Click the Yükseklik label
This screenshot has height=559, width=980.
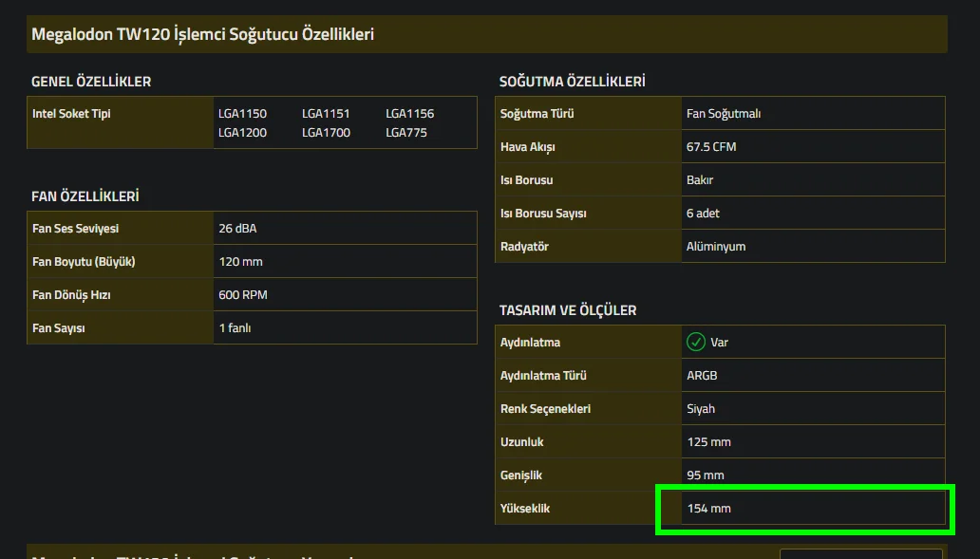point(525,509)
